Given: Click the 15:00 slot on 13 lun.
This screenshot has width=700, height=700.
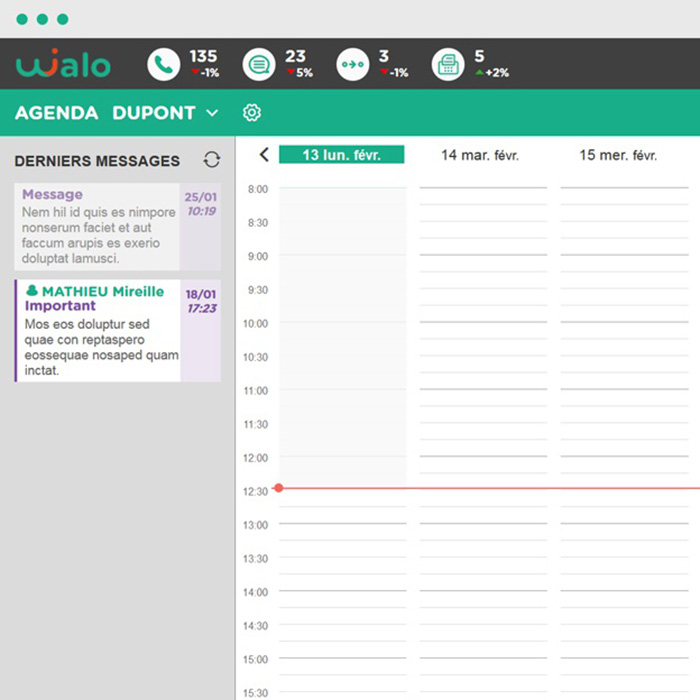Looking at the screenshot, I should click(x=343, y=667).
